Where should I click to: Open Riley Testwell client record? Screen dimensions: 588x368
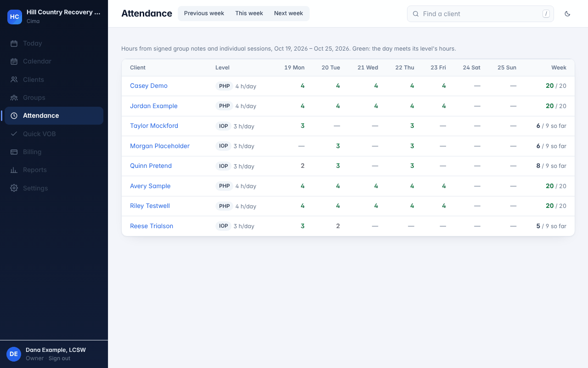tap(150, 206)
